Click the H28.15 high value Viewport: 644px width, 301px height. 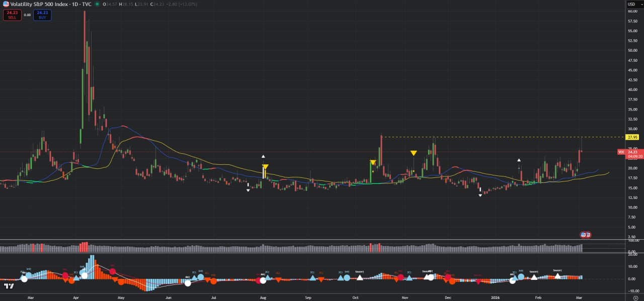tap(126, 4)
